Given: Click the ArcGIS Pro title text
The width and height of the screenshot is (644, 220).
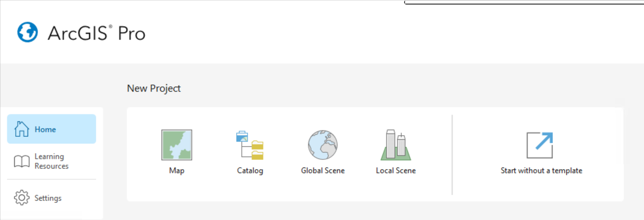Looking at the screenshot, I should [96, 33].
